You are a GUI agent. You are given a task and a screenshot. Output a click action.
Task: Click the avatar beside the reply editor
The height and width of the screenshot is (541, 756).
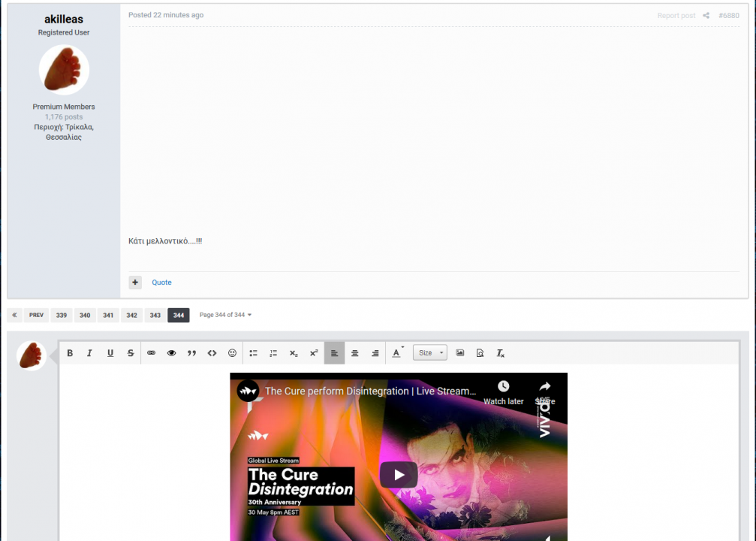(x=32, y=355)
